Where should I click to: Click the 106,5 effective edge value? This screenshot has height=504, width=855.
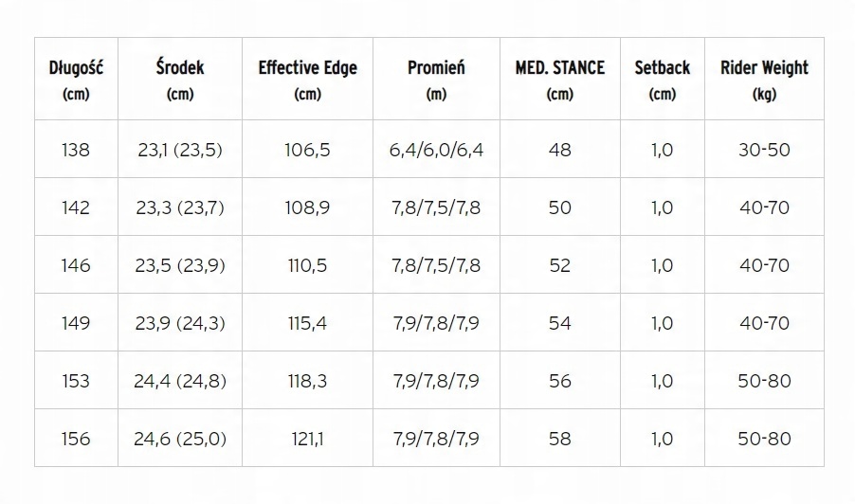click(307, 150)
